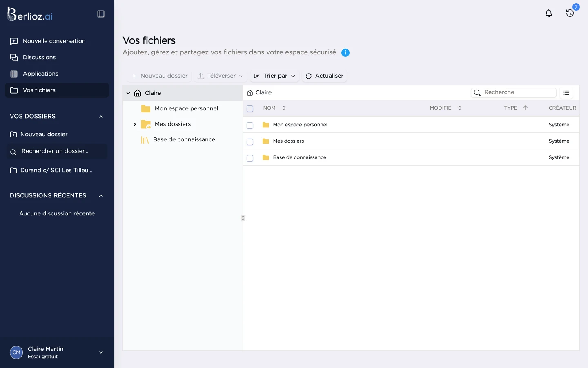Start a Nouvelle conversation

(57, 41)
